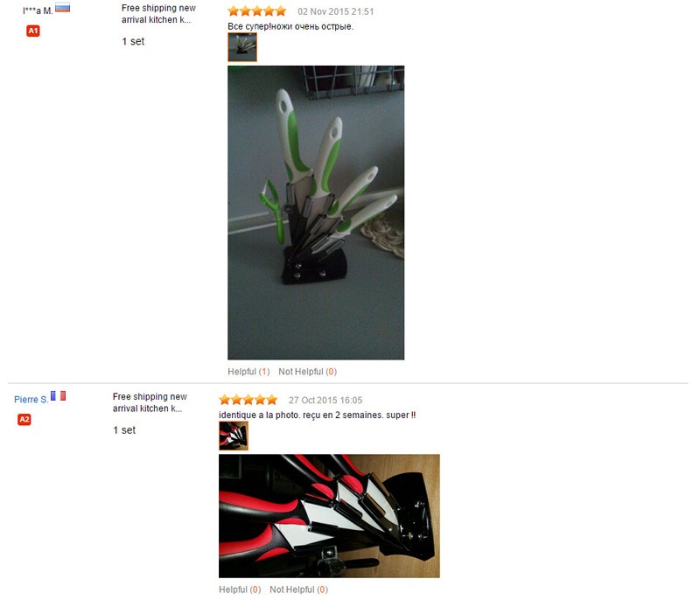Open product title link in Pierre's review
Viewport: 700px width, 600px height.
(150, 402)
